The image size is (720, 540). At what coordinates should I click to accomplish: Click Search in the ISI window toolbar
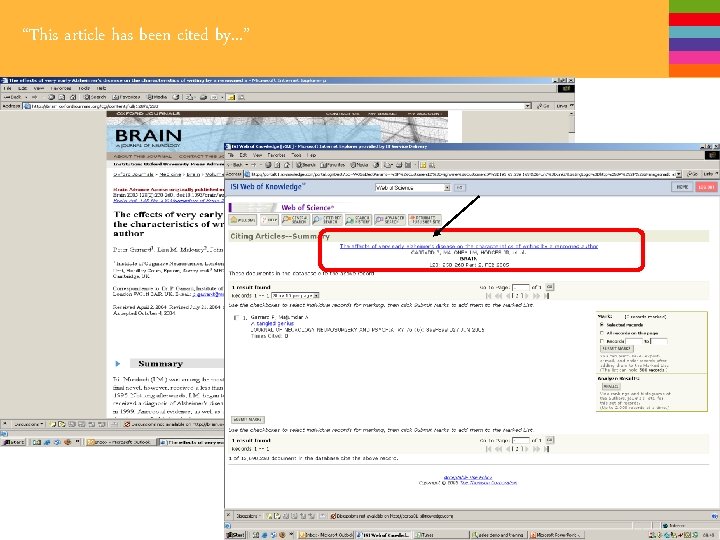point(306,165)
